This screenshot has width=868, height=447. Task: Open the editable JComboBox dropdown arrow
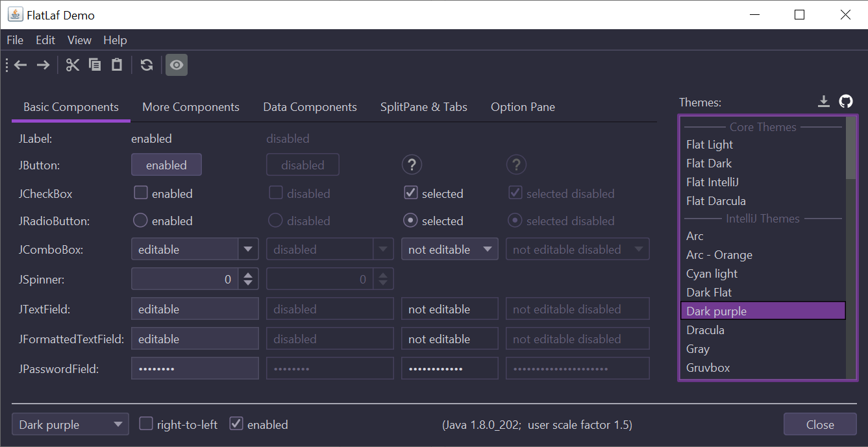pos(248,249)
